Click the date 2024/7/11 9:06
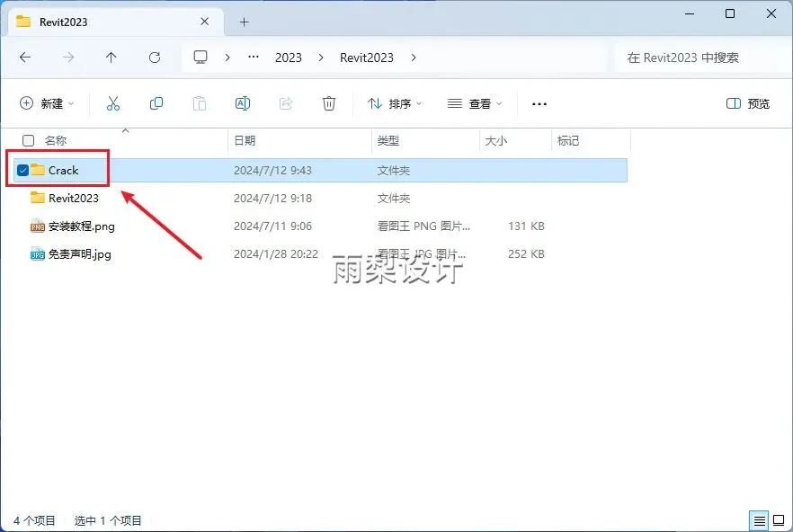This screenshot has height=532, width=793. coord(272,226)
